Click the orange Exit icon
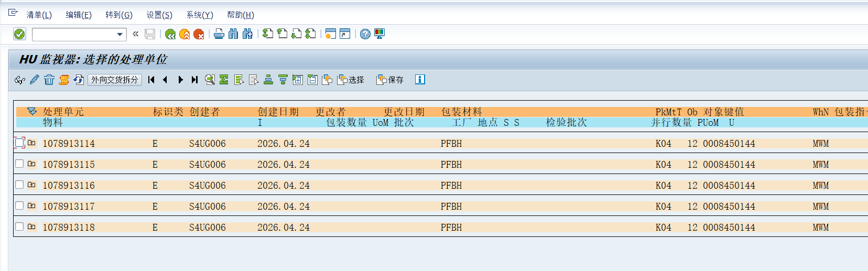Screen dimensions: 868x271 coord(185,34)
